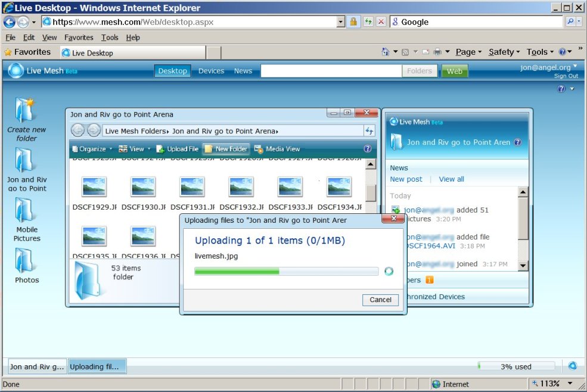Click Sign Out link
The image size is (587, 392).
tap(566, 76)
